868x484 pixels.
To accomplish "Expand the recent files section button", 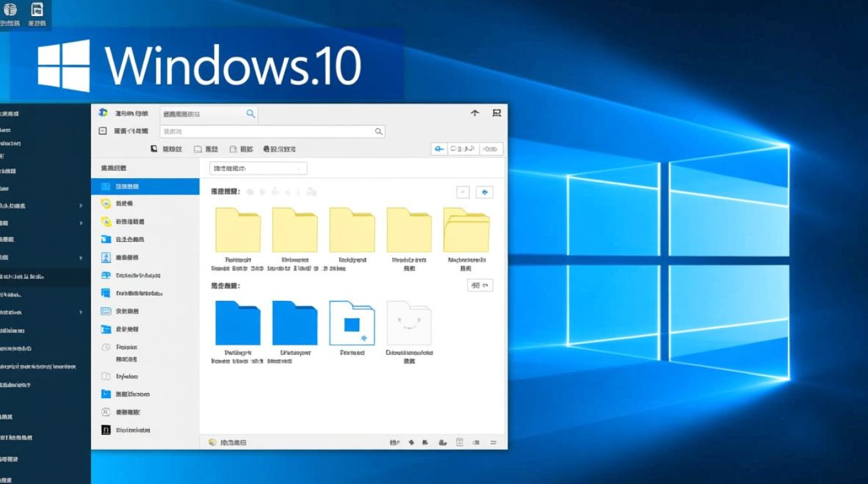I will point(480,285).
